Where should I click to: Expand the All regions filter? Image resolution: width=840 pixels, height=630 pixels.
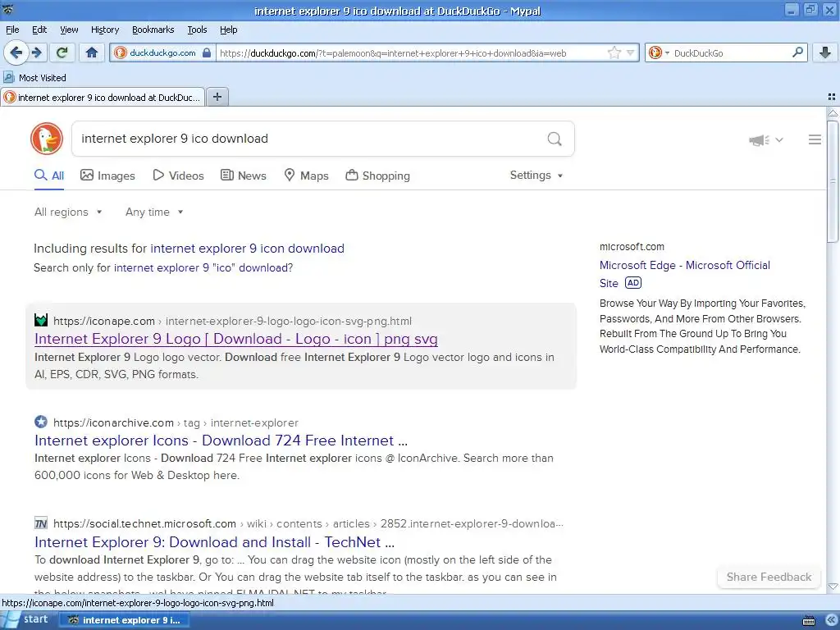[68, 212]
